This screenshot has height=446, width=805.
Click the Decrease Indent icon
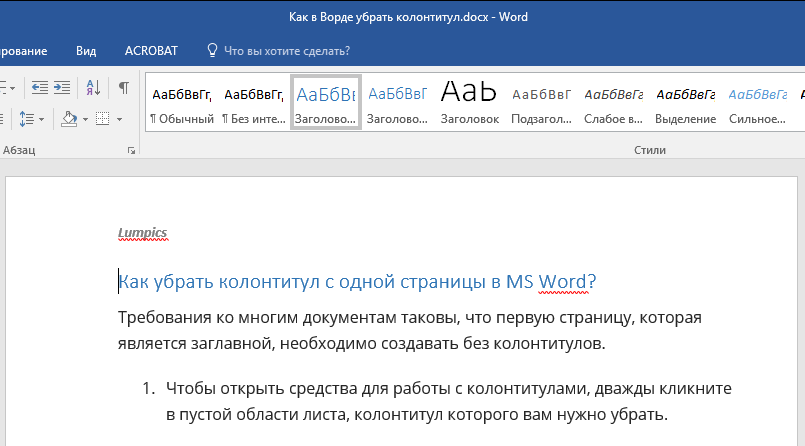39,87
